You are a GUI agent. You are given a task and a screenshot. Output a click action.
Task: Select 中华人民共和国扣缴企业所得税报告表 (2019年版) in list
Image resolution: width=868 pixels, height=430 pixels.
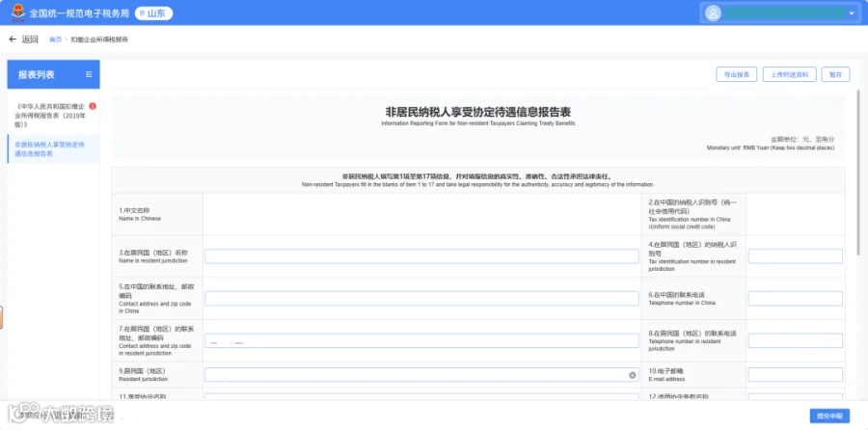(x=50, y=115)
